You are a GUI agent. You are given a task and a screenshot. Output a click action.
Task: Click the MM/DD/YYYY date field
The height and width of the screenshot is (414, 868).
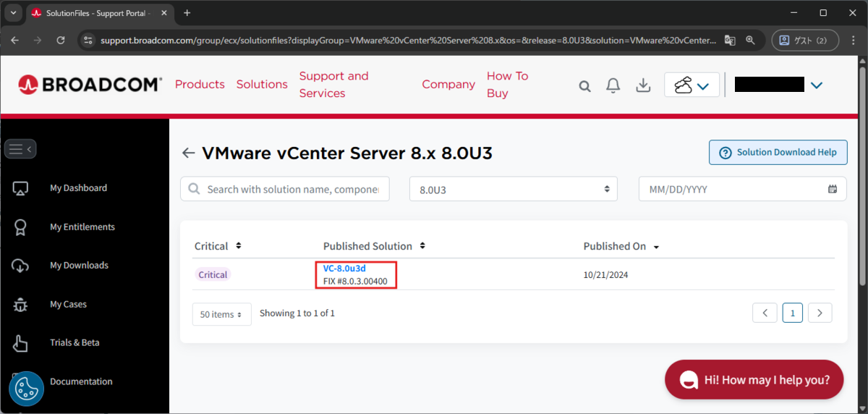tap(743, 189)
